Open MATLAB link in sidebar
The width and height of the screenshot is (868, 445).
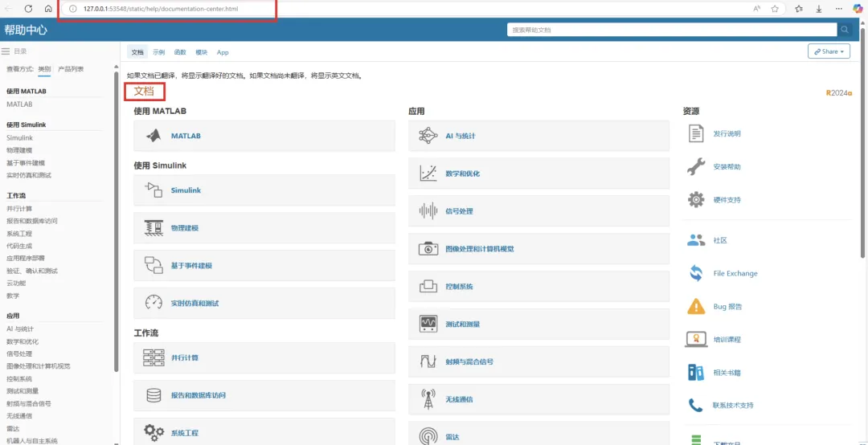19,104
